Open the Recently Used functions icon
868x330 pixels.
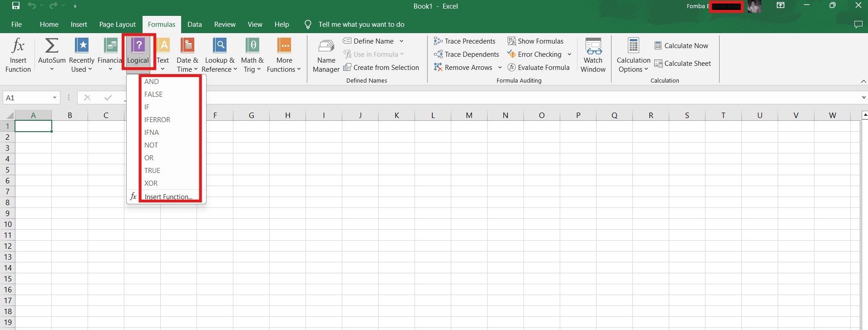tap(82, 46)
